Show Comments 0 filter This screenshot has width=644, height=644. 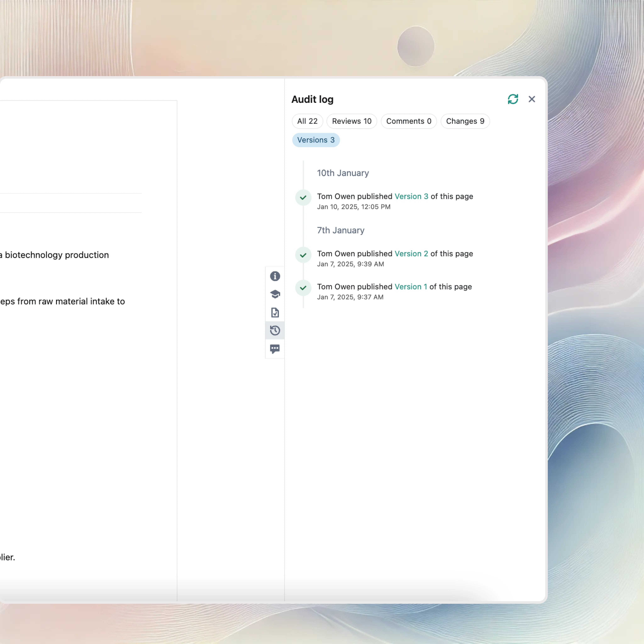(408, 121)
